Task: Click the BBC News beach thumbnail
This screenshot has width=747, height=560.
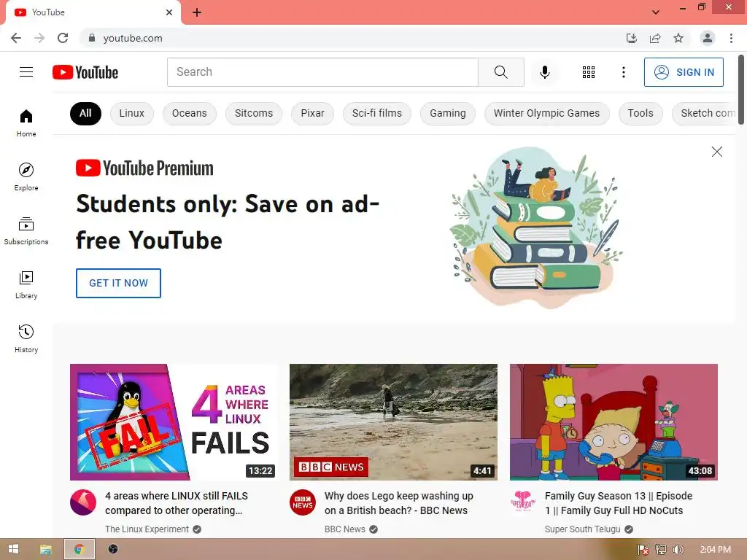Action: pos(393,422)
